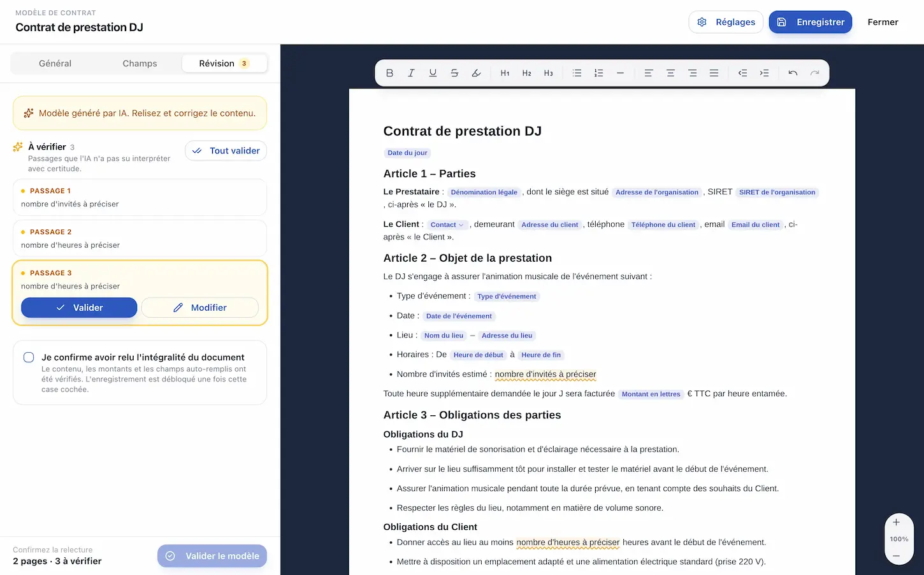Image resolution: width=924 pixels, height=575 pixels.
Task: Undo the last edit
Action: point(793,73)
